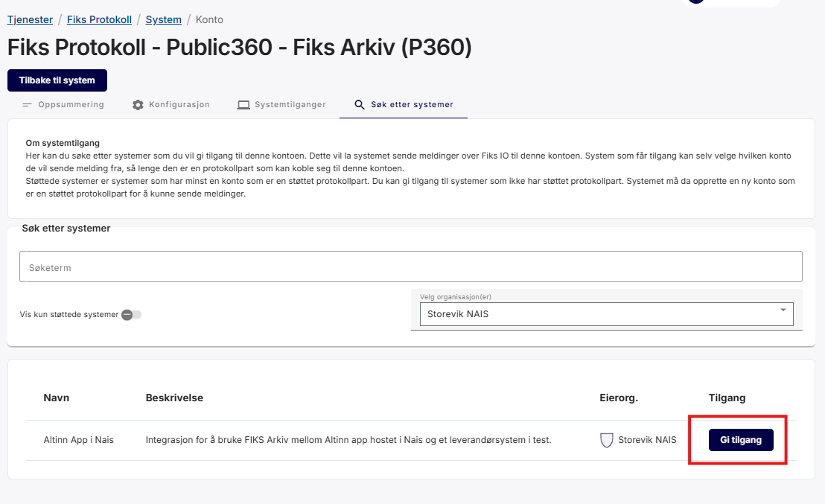The width and height of the screenshot is (825, 504).
Task: Open the Konfigurasjon tab
Action: tap(179, 104)
